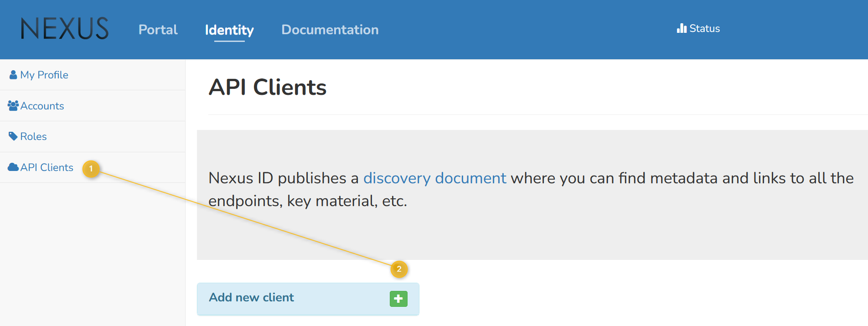
Task: Click the Status bar chart icon
Action: click(682, 28)
